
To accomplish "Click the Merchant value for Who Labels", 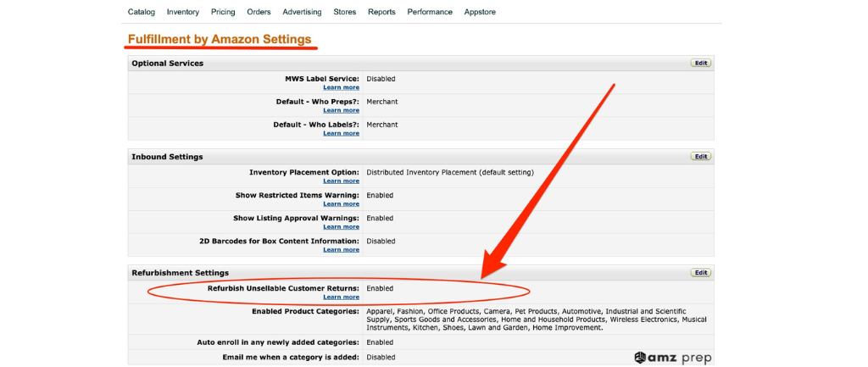I will [382, 125].
